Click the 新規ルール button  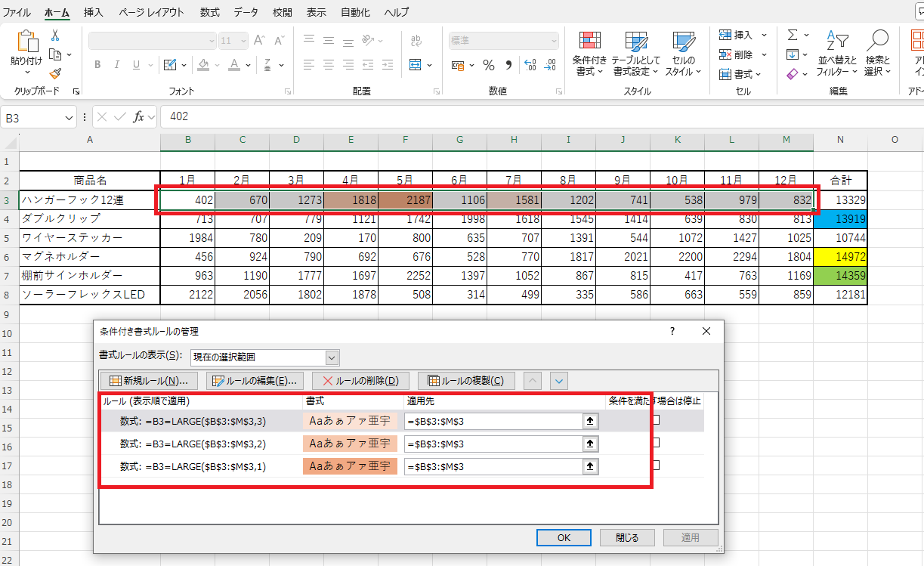pyautogui.click(x=149, y=381)
